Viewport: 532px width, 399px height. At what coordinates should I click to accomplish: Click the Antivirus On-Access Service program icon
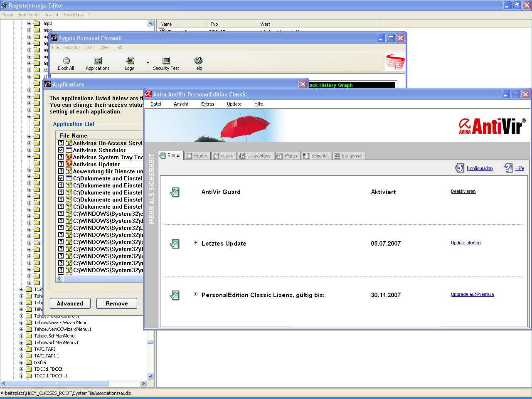(69, 143)
